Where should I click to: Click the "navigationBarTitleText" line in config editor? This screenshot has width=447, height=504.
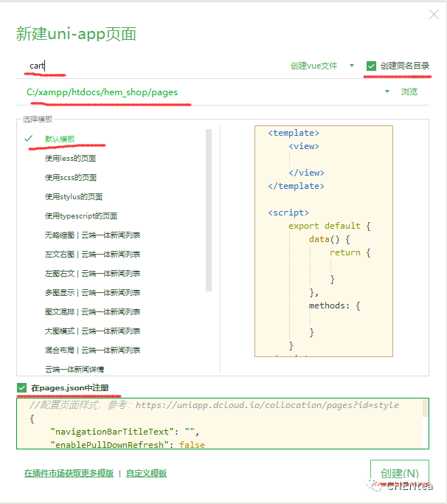(125, 432)
